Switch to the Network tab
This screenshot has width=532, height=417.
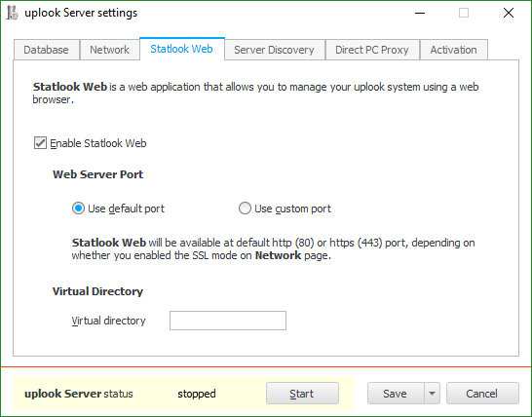coord(109,50)
